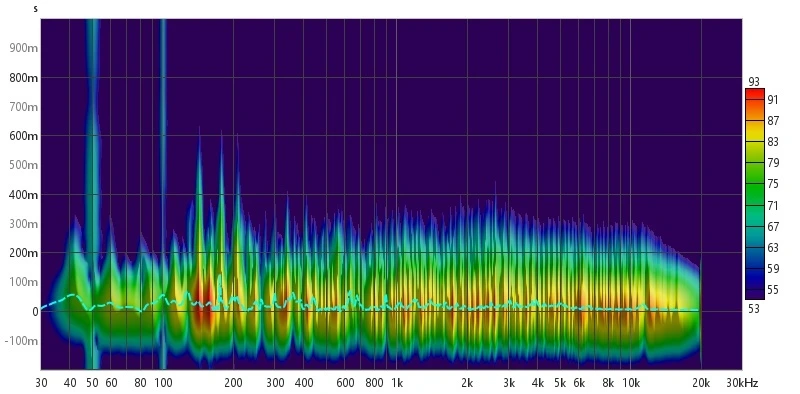Click the 8k frequency axis label

tap(608, 383)
